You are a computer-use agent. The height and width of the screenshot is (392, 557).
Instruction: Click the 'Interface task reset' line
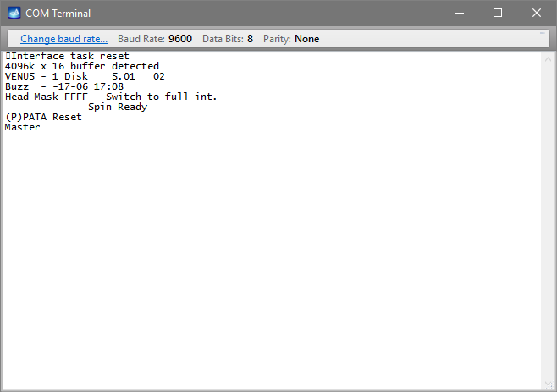coord(67,56)
